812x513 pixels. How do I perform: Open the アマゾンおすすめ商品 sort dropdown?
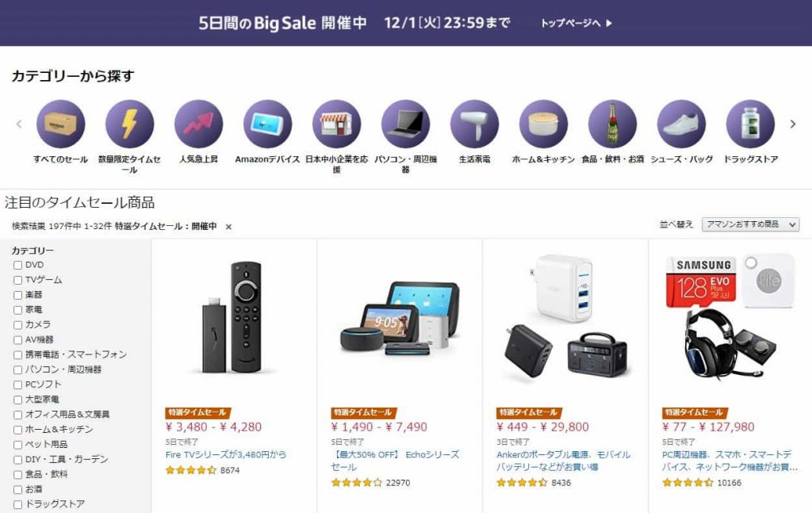click(750, 224)
